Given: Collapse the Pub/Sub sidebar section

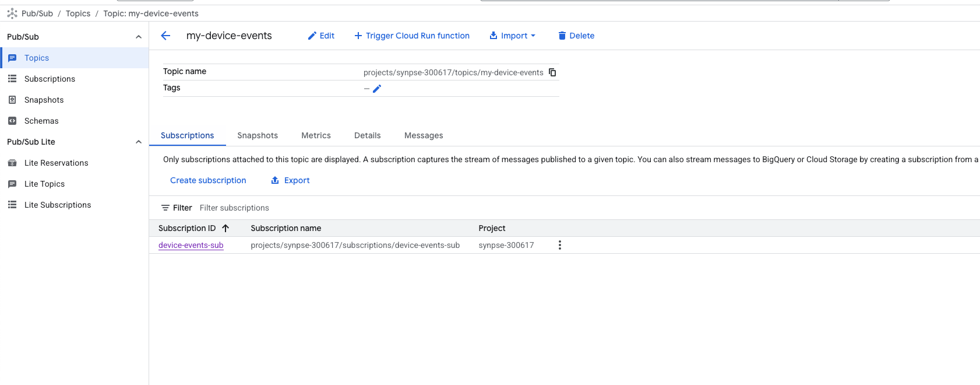Looking at the screenshot, I should [x=139, y=37].
